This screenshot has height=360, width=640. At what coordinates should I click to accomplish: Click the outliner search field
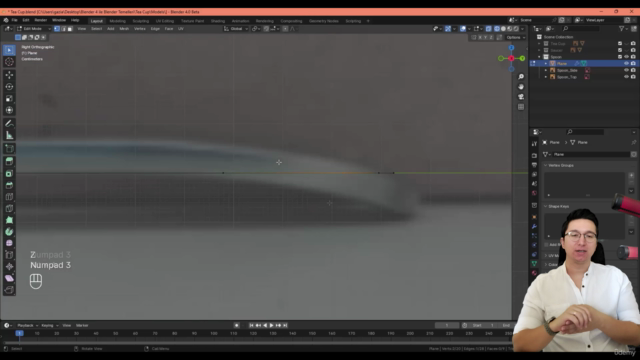click(581, 29)
